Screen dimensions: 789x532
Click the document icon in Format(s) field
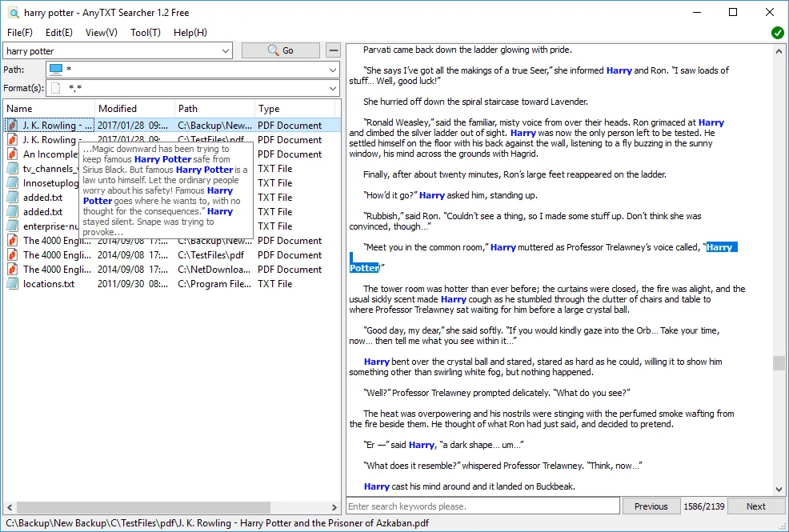coord(56,88)
